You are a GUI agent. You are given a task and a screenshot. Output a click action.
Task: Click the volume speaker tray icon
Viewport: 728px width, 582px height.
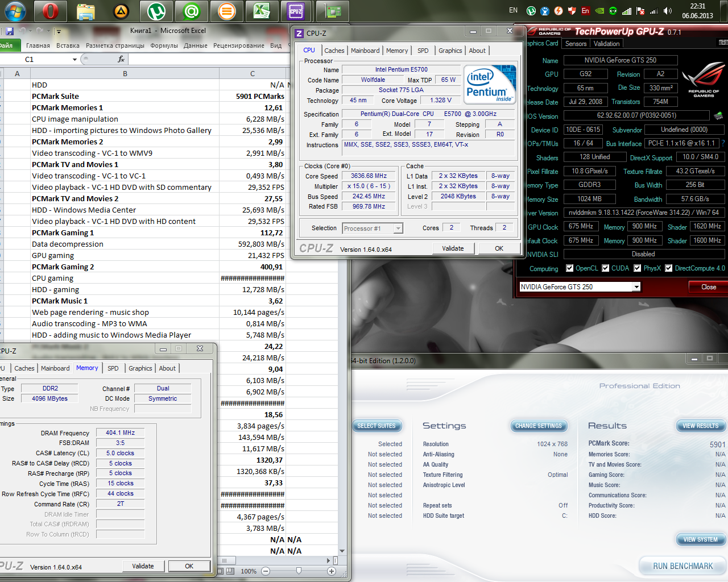668,11
